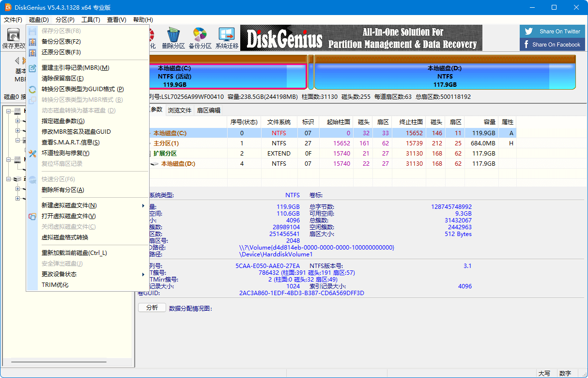
Task: Select 修改MBR签名及磁盘GUID
Action: pyautogui.click(x=87, y=132)
